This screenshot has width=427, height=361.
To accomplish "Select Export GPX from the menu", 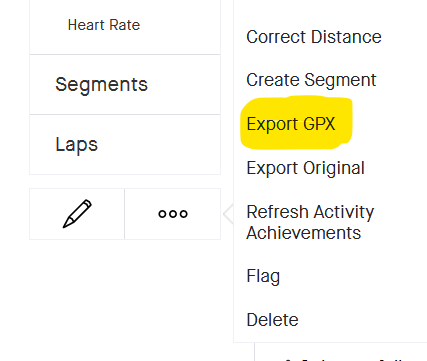I will coord(291,124).
